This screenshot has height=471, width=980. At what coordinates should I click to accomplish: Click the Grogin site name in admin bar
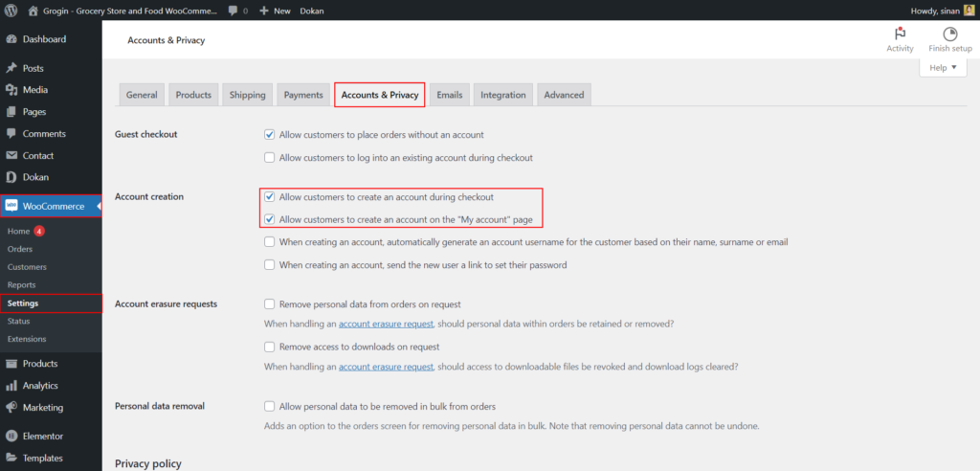tap(130, 11)
